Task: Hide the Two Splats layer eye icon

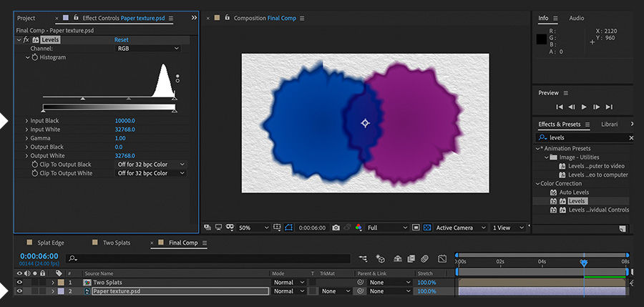Action: [19, 282]
